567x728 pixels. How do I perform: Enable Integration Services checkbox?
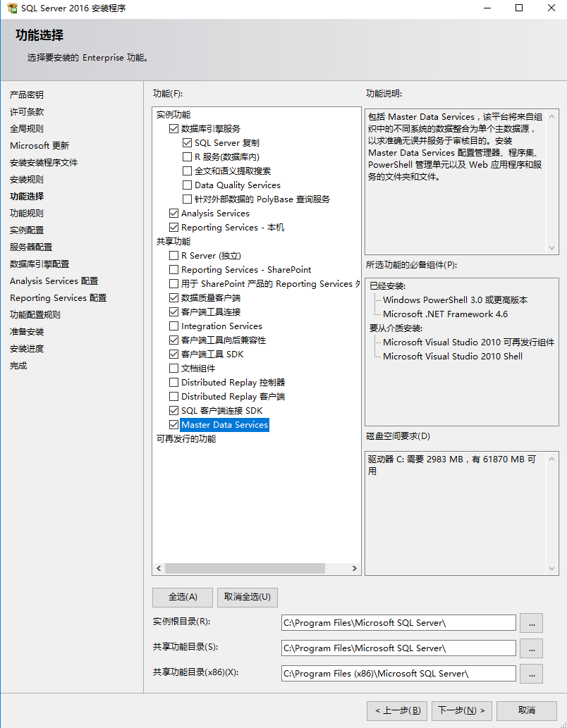[x=173, y=326]
